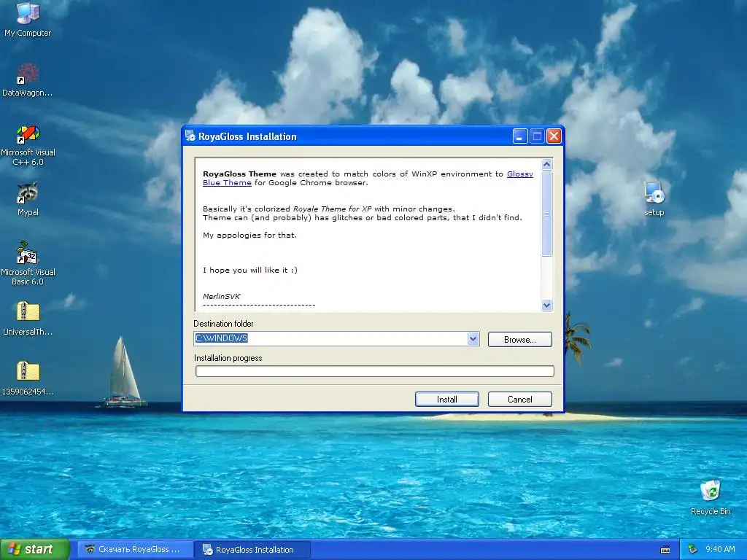The height and width of the screenshot is (560, 747).
Task: Click the system tray icon beside the clock
Action: (x=693, y=550)
